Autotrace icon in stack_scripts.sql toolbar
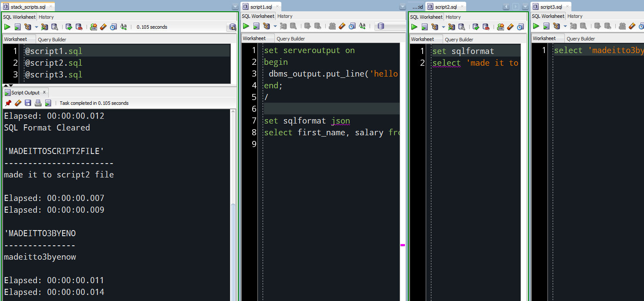The width and height of the screenshot is (644, 301). tap(44, 27)
